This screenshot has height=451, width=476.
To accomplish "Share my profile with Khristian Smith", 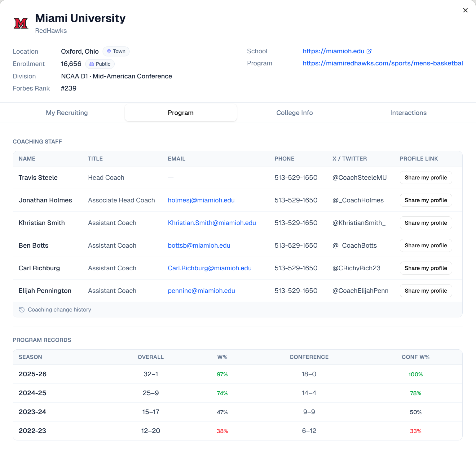I will click(426, 223).
